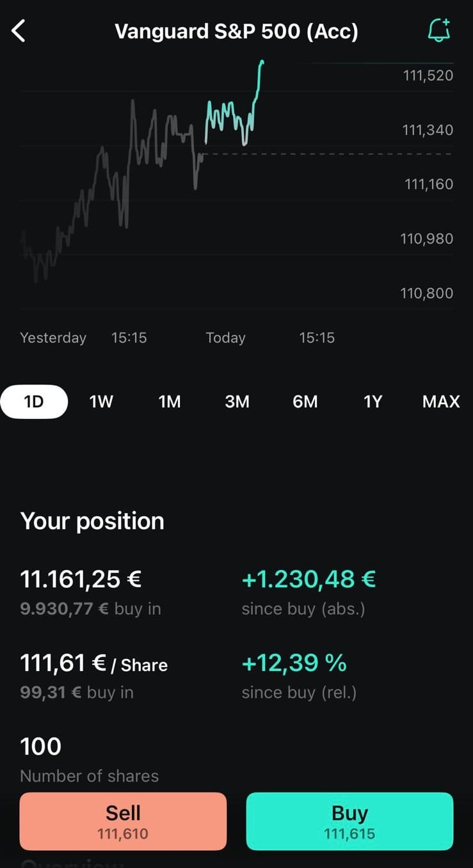Select the 1Y chart period
This screenshot has width=473, height=868.
(x=373, y=402)
